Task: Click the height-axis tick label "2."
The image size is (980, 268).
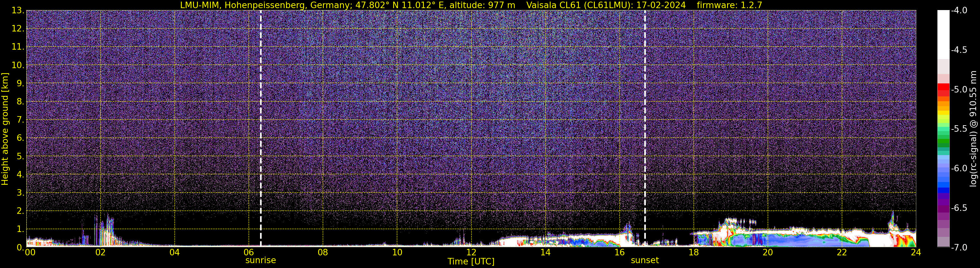Action: pyautogui.click(x=20, y=211)
